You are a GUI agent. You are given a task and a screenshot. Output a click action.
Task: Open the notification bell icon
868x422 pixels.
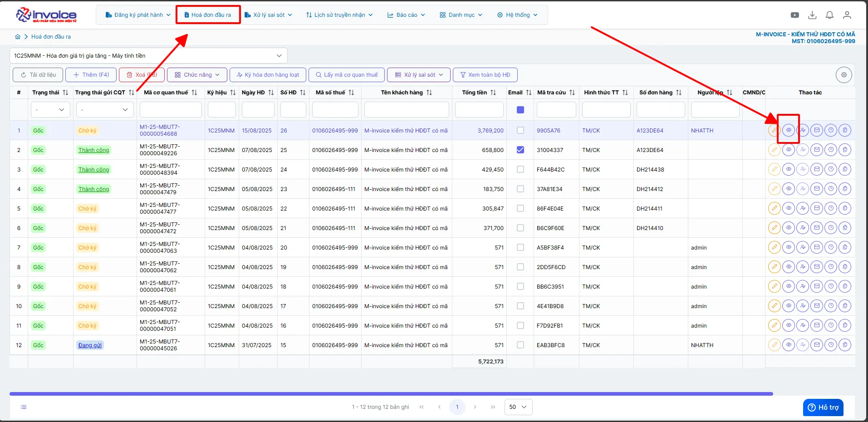[829, 15]
